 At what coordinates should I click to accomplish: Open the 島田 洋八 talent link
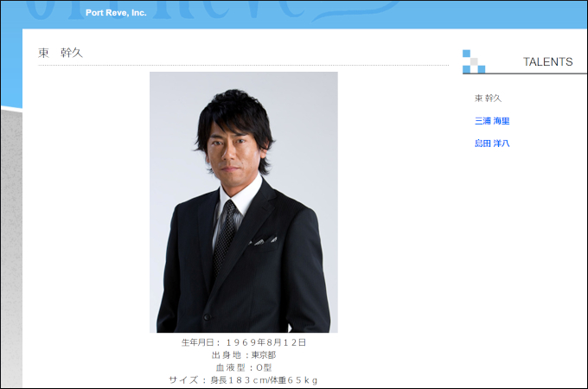pos(492,143)
